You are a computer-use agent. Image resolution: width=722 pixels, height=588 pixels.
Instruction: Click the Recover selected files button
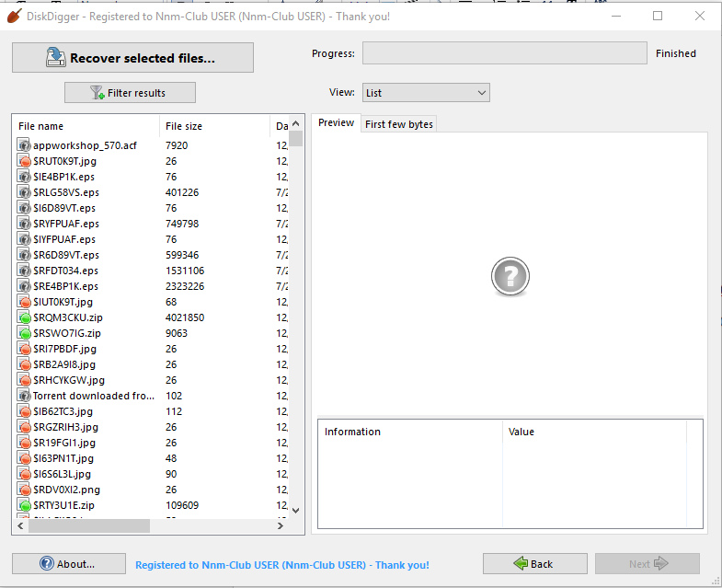pyautogui.click(x=132, y=58)
